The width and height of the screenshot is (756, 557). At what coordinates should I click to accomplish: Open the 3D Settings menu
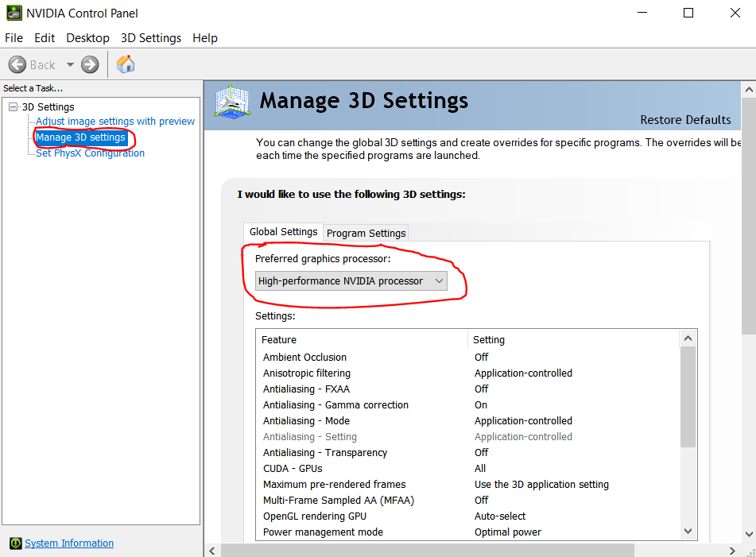click(151, 38)
